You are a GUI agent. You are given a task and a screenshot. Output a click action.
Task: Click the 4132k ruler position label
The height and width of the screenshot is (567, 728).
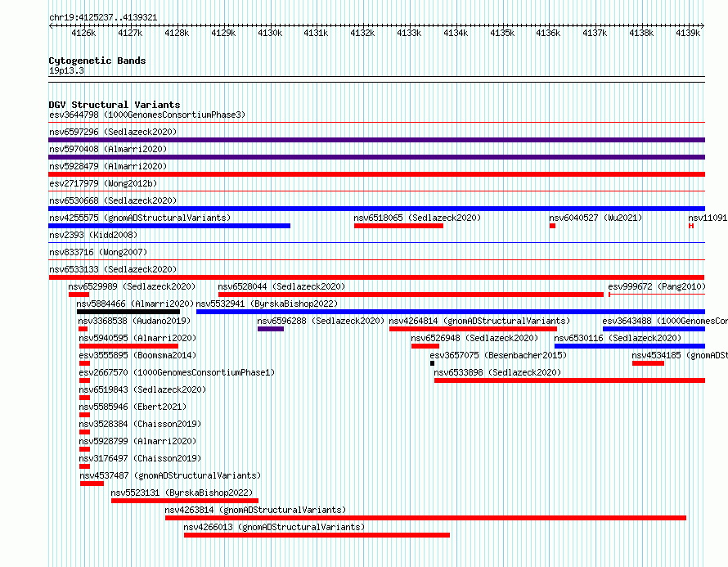362,33
